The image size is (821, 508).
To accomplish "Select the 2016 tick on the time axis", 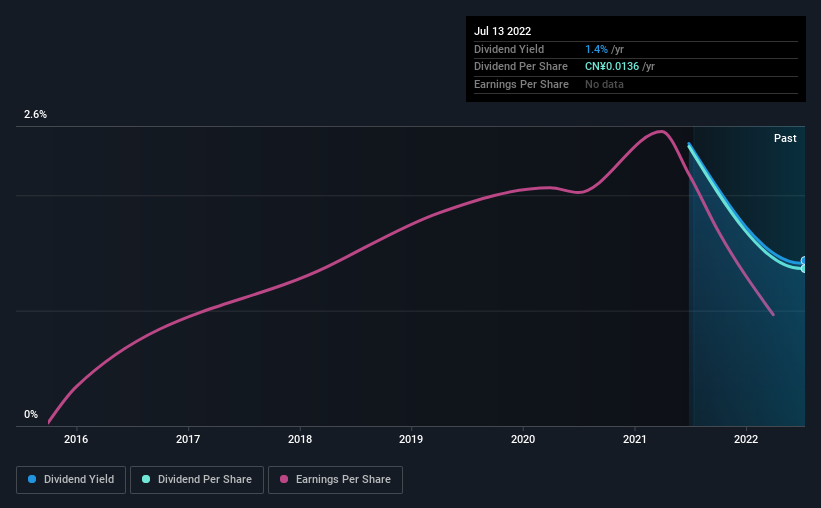I will click(x=76, y=439).
